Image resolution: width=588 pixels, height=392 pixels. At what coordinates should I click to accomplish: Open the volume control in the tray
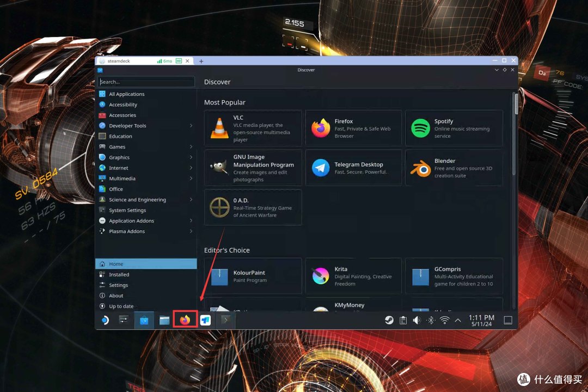click(416, 320)
